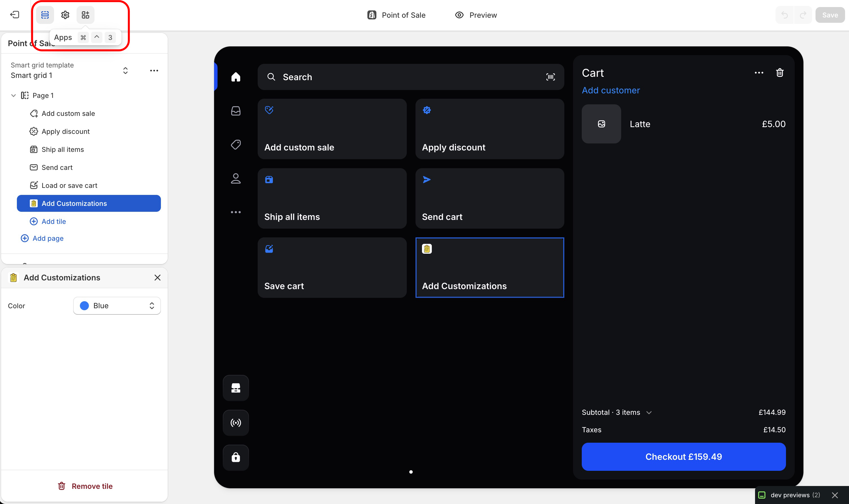Open Smart grid template three-dot menu
Viewport: 849px width, 504px height.
(x=154, y=71)
